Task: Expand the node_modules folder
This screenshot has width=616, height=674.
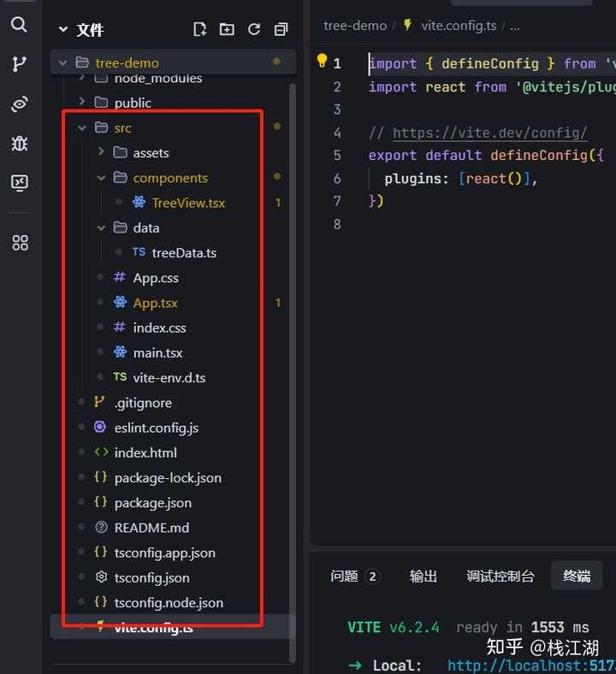Action: point(81,78)
